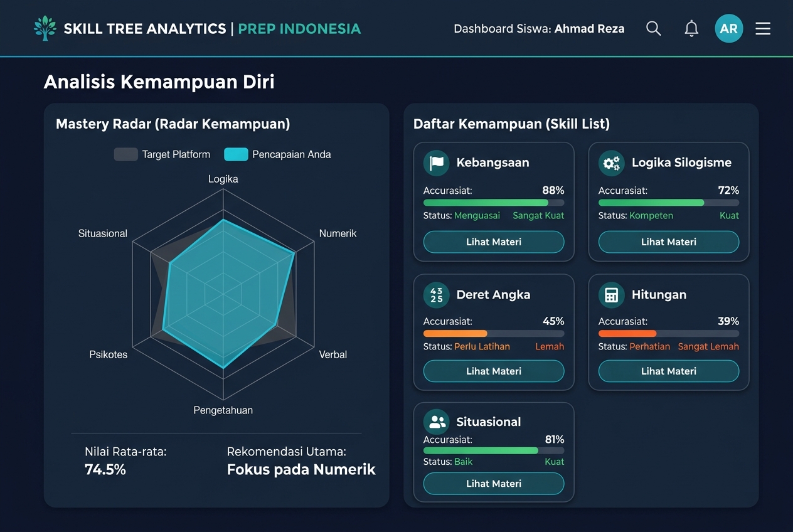This screenshot has width=793, height=532.
Task: Click the Situasional axis label on radar
Action: pyautogui.click(x=103, y=233)
